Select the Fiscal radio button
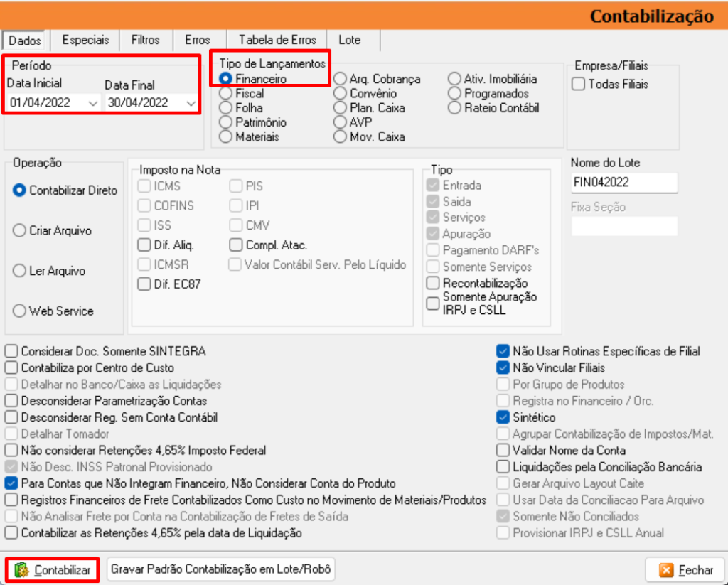Screen dimensions: 728x585 [x=226, y=93]
